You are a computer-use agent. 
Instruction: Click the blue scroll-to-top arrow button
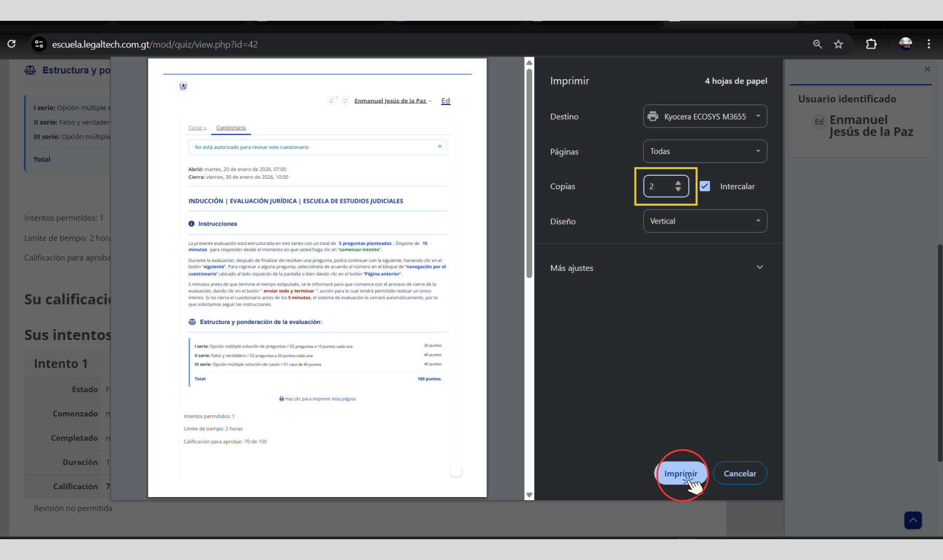pyautogui.click(x=913, y=520)
